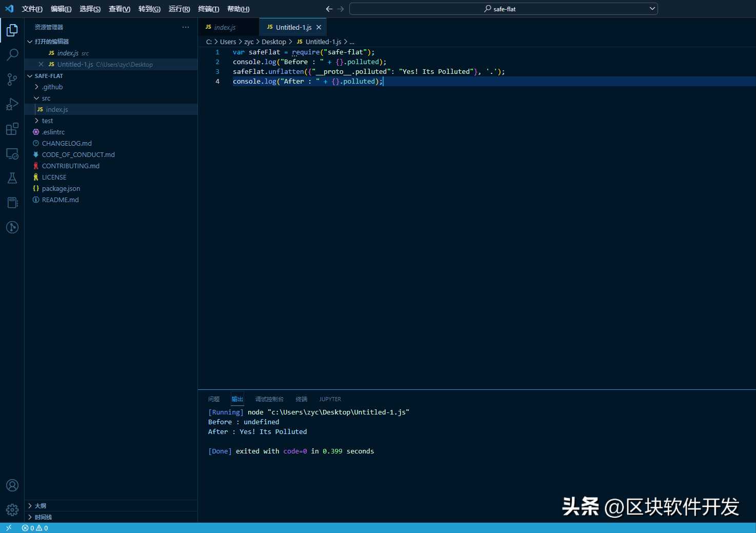Go forward with the right arrow

tap(341, 9)
